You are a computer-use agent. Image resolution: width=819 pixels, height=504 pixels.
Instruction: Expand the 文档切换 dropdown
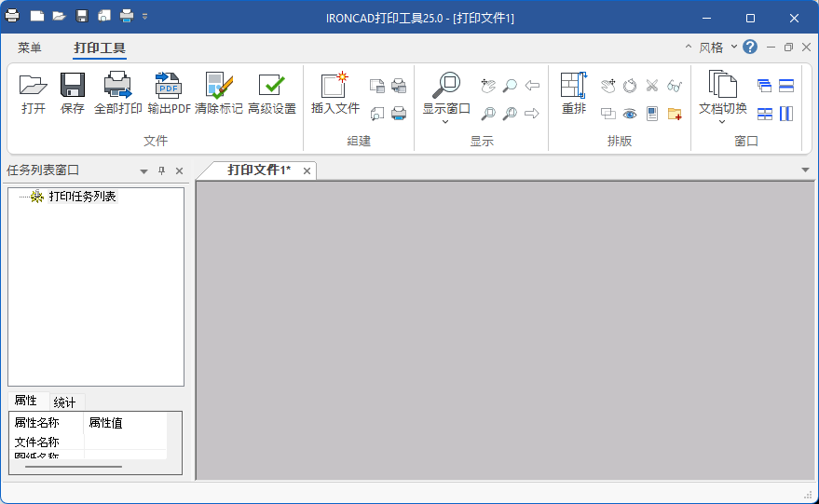[x=722, y=122]
